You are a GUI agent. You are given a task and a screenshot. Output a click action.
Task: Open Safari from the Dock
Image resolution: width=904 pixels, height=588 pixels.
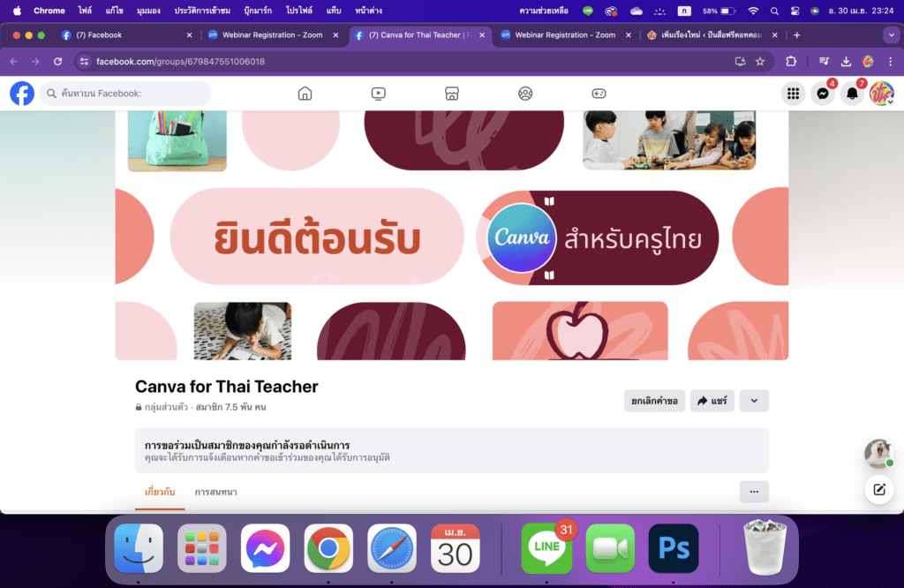392,548
